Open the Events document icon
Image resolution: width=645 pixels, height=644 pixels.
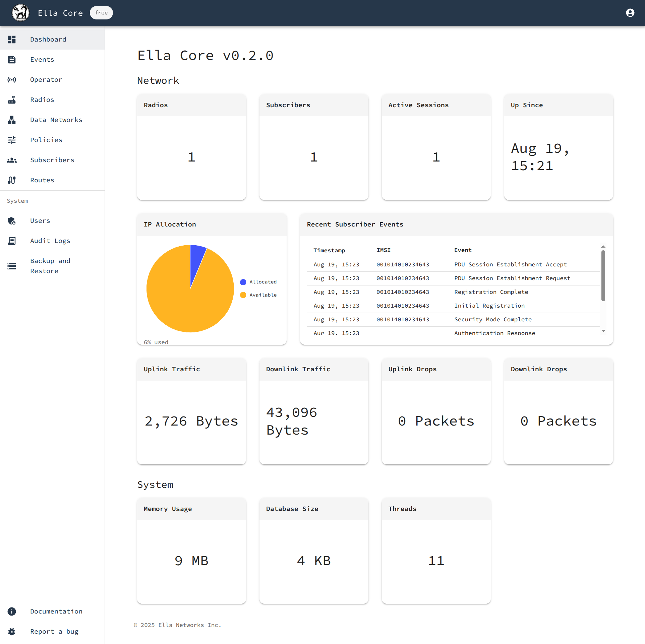12,60
